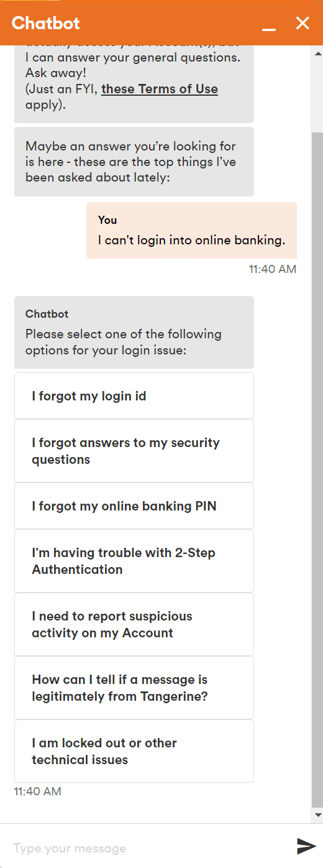This screenshot has width=323, height=868.
Task: Close the Chatbot panel
Action: 303,23
